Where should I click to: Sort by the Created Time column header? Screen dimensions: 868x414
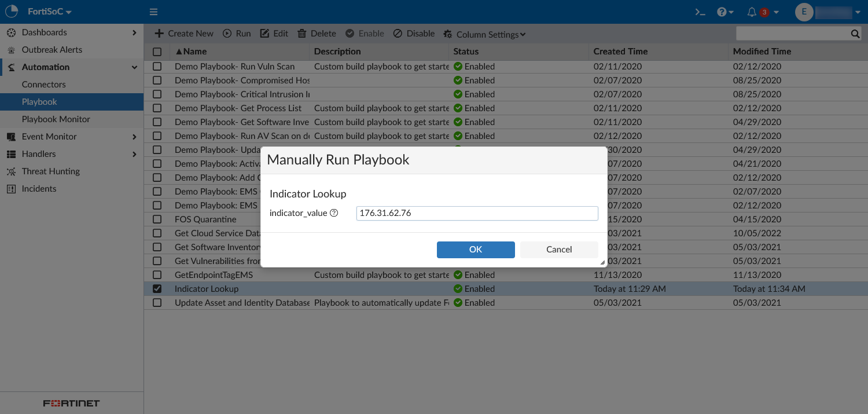point(620,52)
